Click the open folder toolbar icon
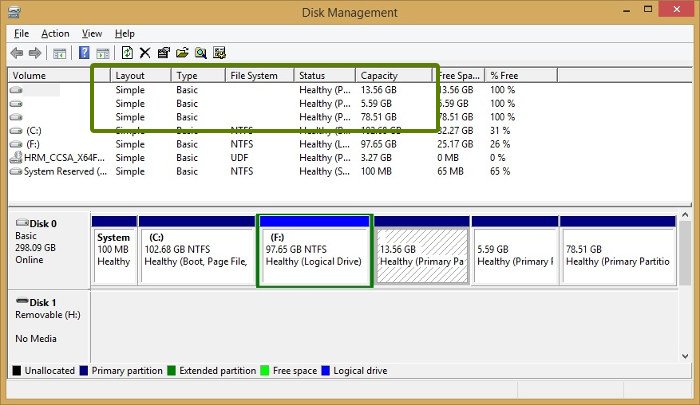This screenshot has height=405, width=700. pos(182,53)
